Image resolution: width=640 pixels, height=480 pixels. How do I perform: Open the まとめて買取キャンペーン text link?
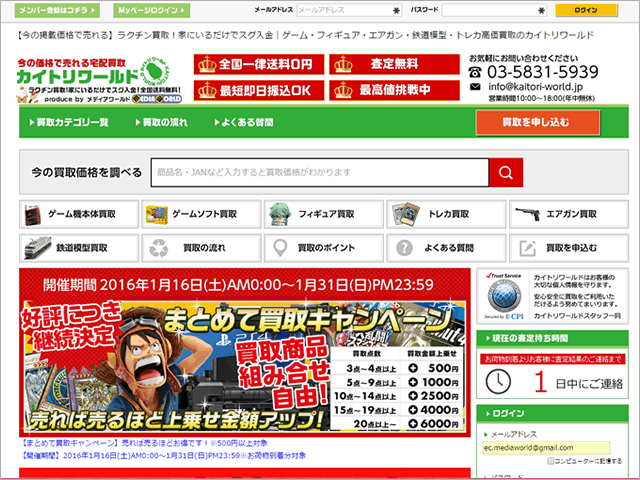coord(145,443)
